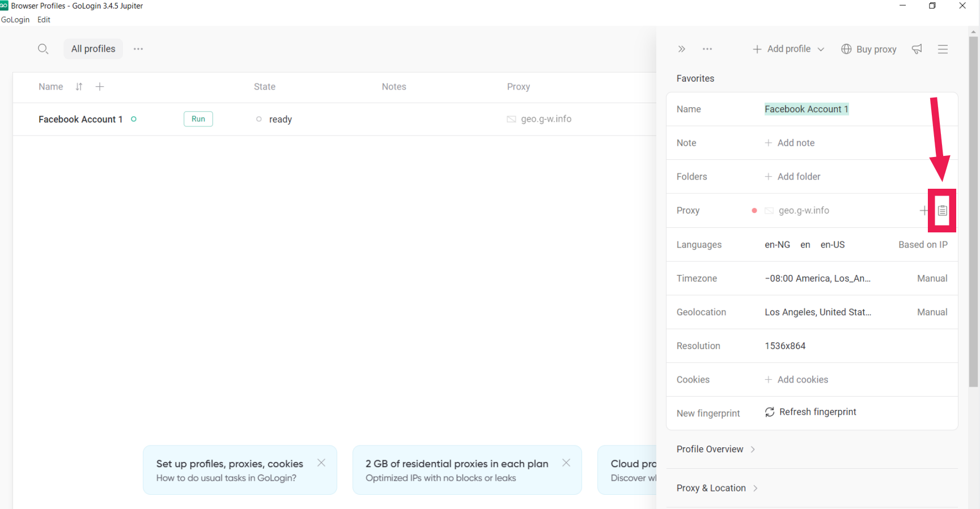
Task: Click the side panel vertical scrollbar
Action: (x=974, y=212)
